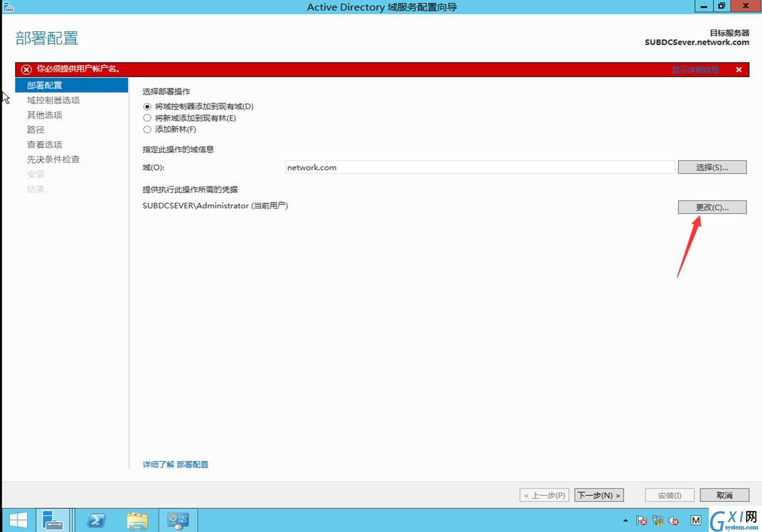Image resolution: width=762 pixels, height=532 pixels.
Task: Go to 其他选项 step
Action: point(45,115)
